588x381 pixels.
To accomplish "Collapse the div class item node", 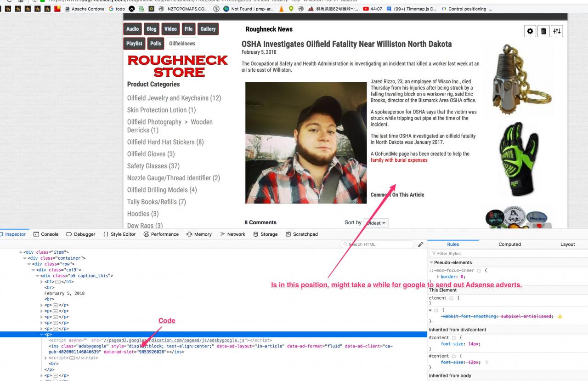I will tap(21, 252).
